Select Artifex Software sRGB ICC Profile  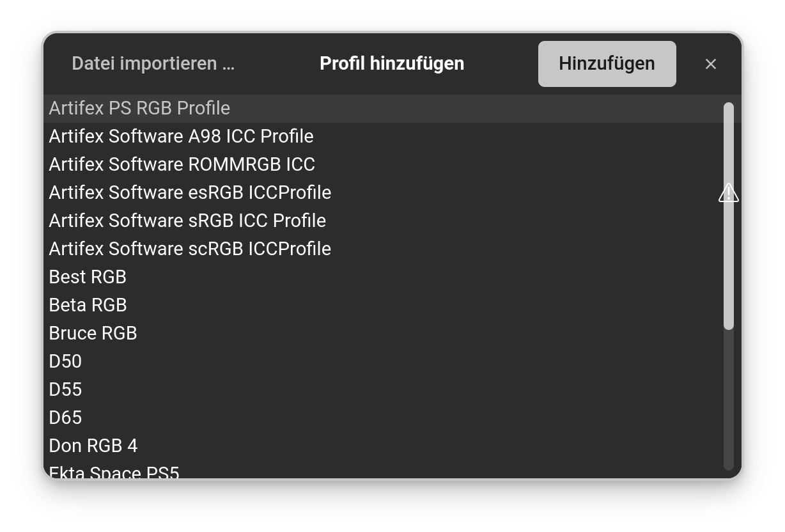tap(187, 221)
